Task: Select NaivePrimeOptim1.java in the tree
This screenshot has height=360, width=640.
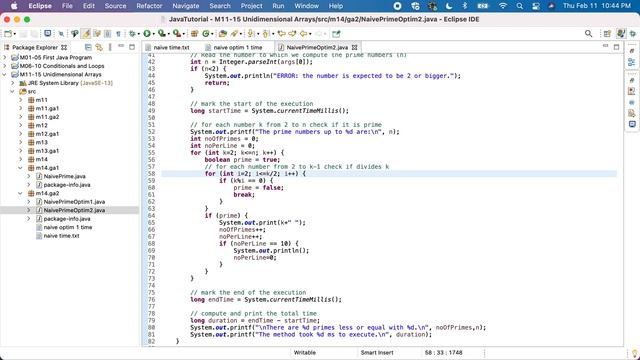Action: 74,202
